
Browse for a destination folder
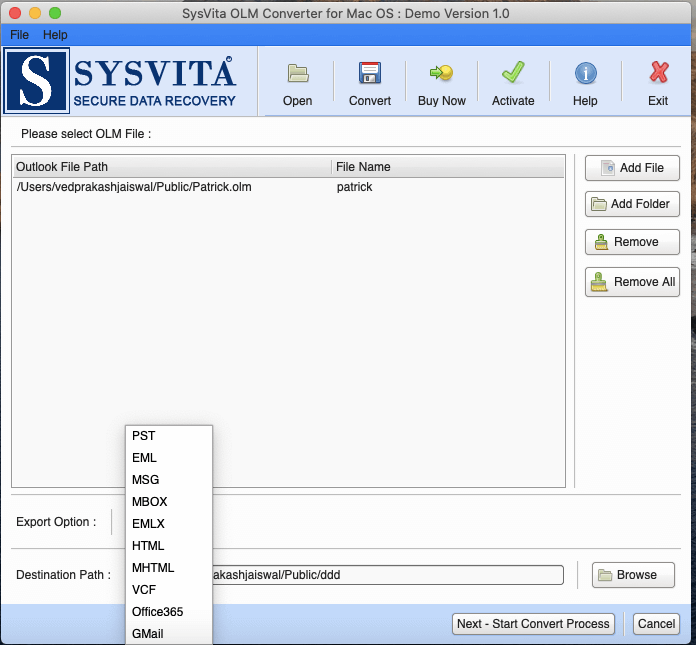633,575
